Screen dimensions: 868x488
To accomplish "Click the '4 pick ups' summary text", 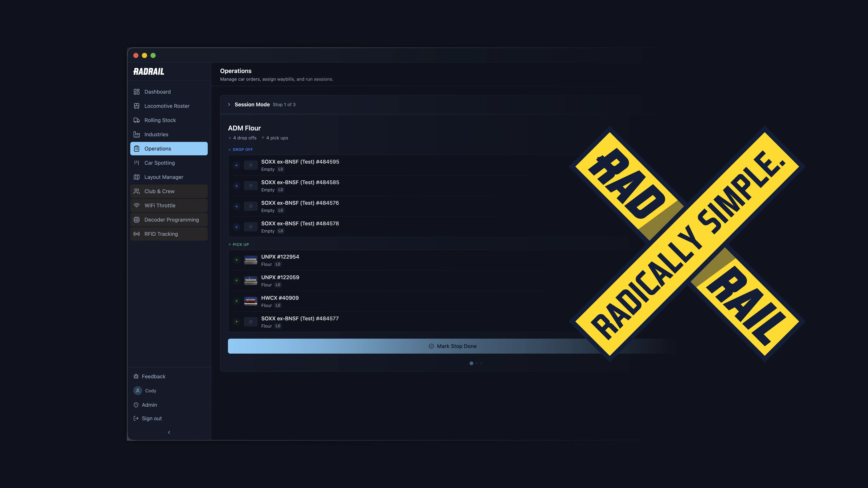I will (277, 138).
